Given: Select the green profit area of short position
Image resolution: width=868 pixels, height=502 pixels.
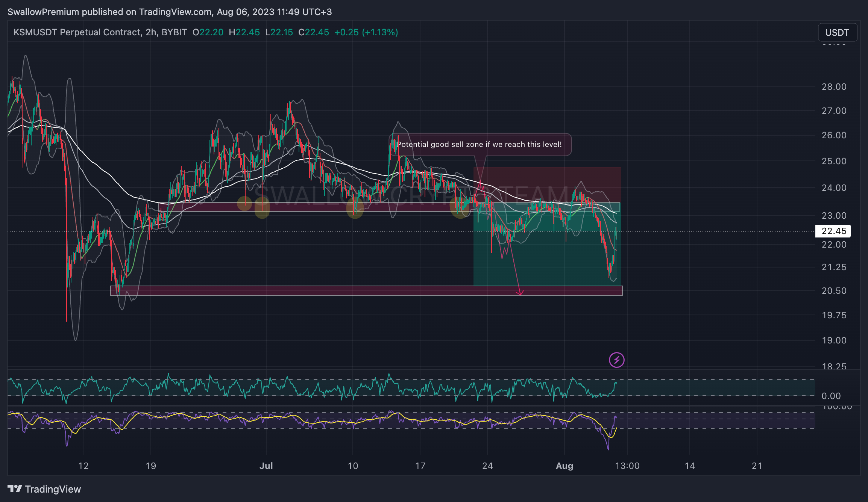Looking at the screenshot, I should click(547, 244).
